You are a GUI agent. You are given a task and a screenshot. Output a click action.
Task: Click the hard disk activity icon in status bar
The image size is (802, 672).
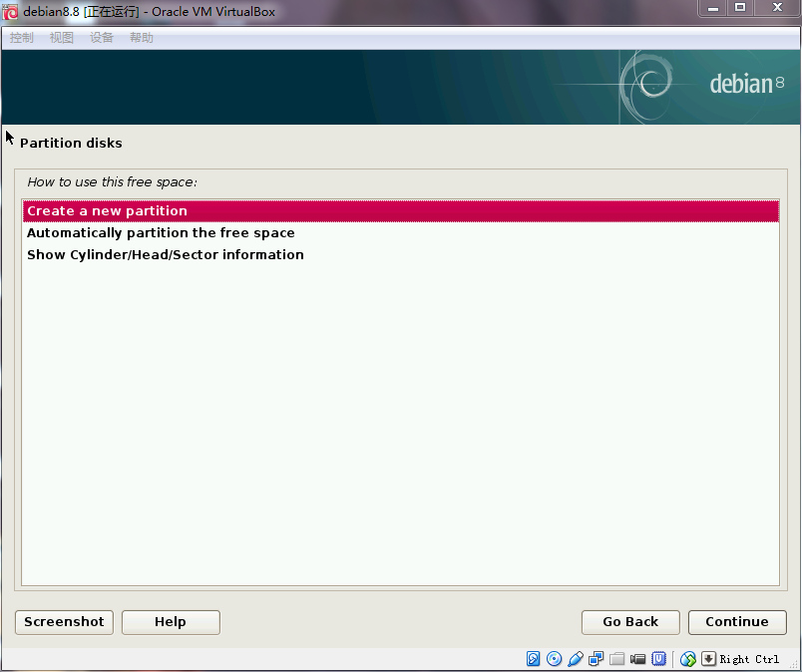coord(534,659)
